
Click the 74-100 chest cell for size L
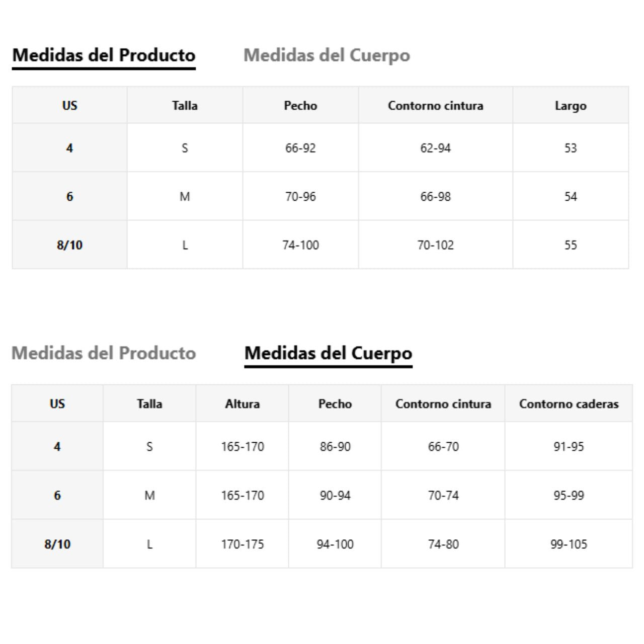click(x=300, y=245)
